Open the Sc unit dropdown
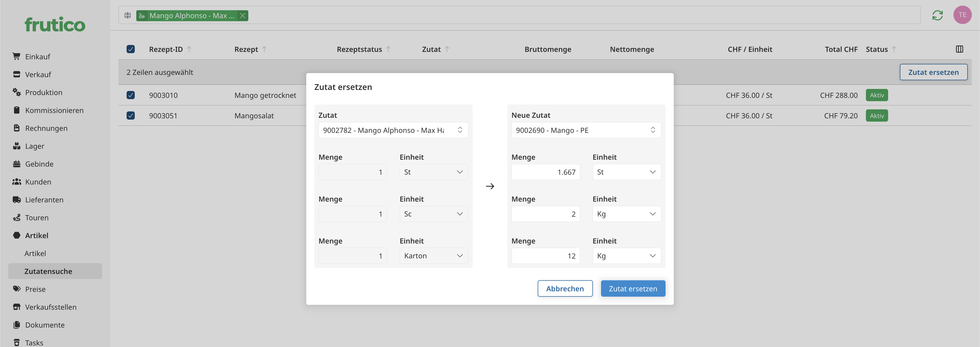Screen dimensions: 980x347 point(433,214)
